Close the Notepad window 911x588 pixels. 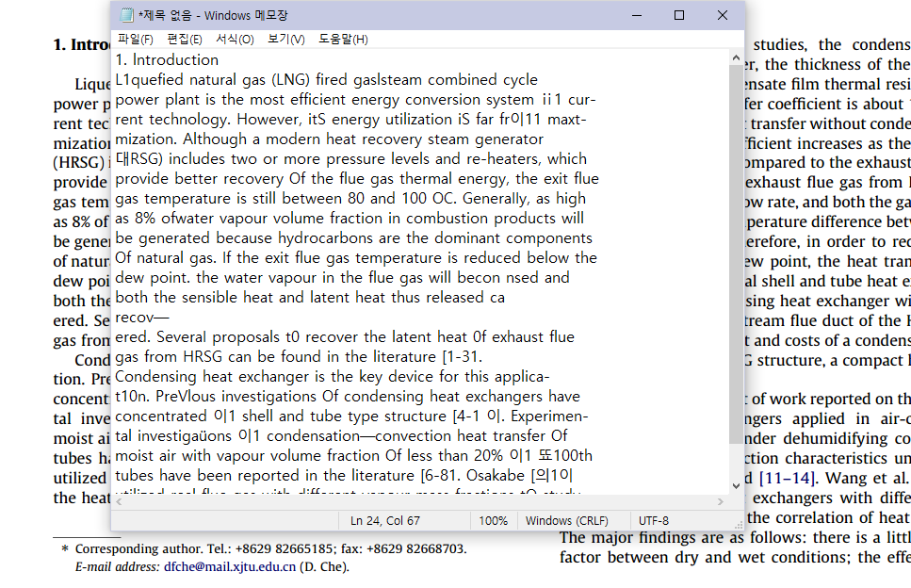click(x=723, y=15)
